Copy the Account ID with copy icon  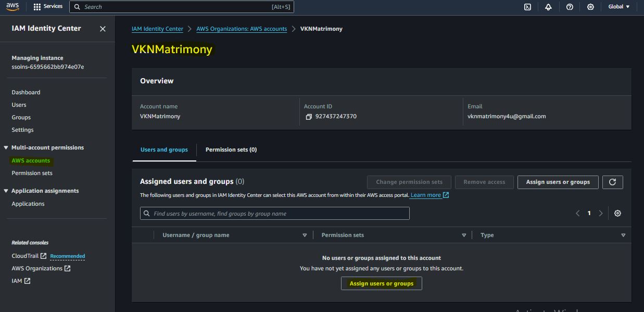pyautogui.click(x=308, y=117)
